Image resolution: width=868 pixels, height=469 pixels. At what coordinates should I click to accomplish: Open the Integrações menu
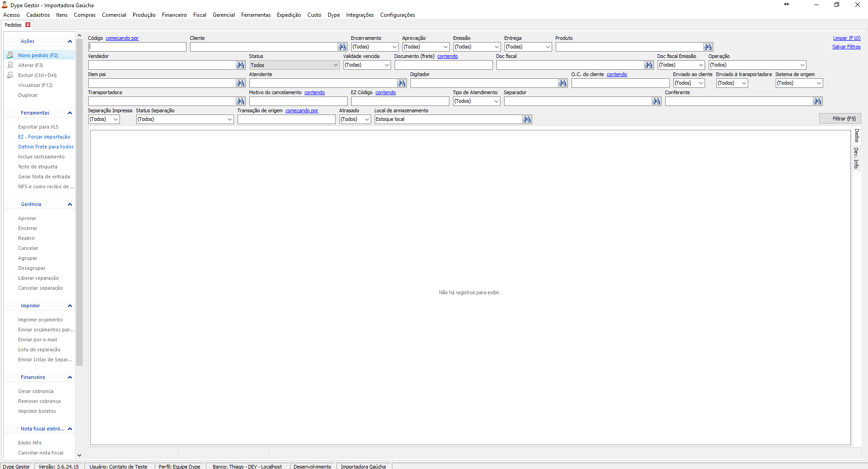tap(360, 15)
